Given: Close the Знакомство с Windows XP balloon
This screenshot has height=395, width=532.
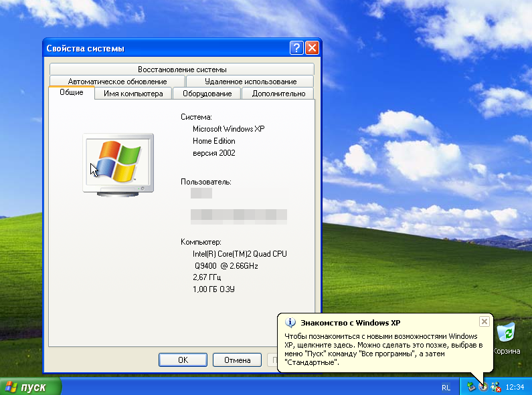Looking at the screenshot, I should point(484,321).
